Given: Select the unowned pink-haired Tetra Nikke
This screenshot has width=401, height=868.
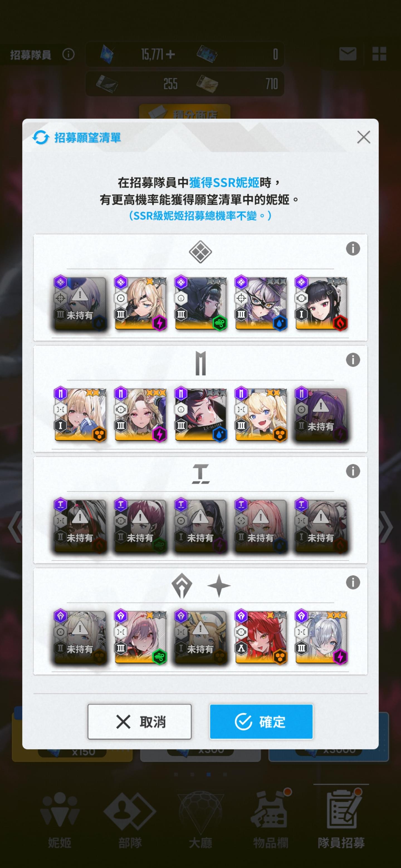Looking at the screenshot, I should [261, 526].
